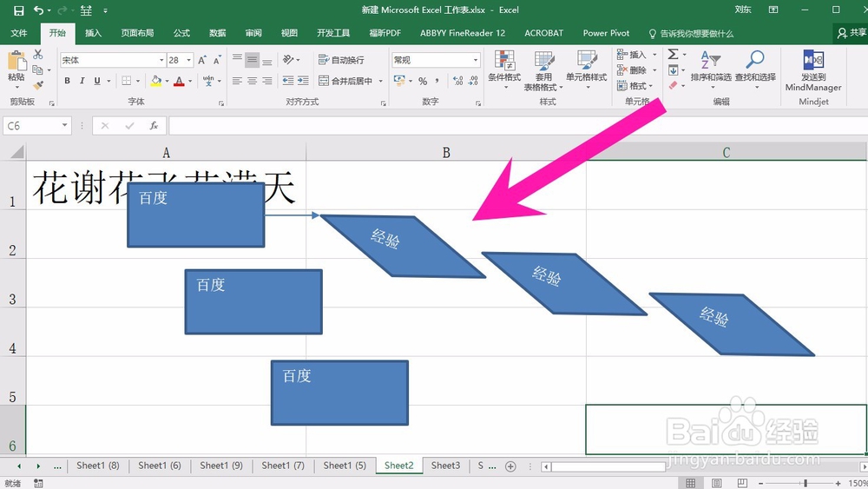Click the 共享 (Share) button
Viewport: 868px width, 489px height.
pyautogui.click(x=852, y=33)
